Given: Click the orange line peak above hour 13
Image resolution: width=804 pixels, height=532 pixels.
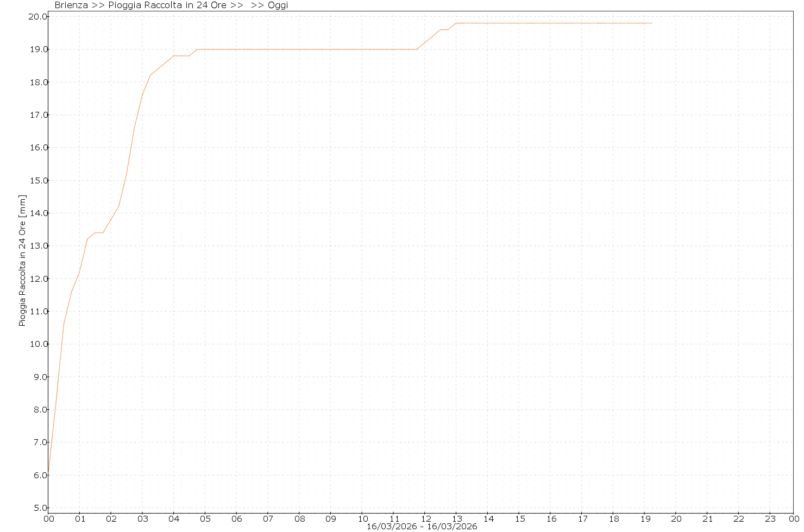Looking at the screenshot, I should click(456, 23).
